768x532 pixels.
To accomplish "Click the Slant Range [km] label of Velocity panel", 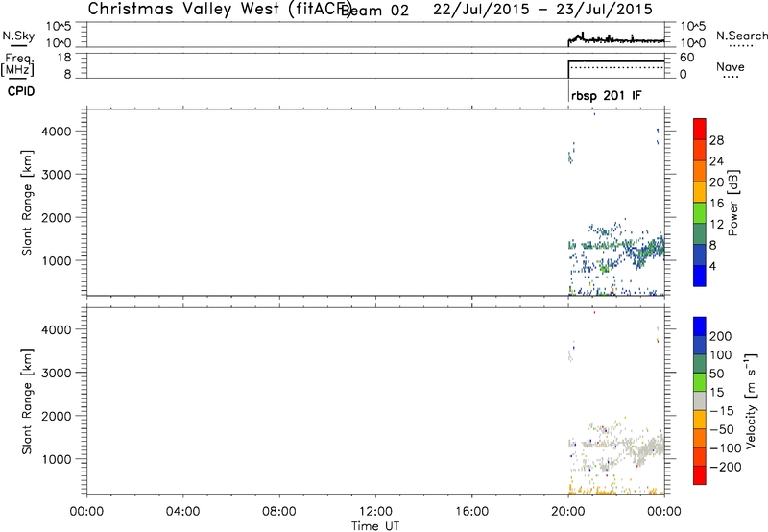I will tap(27, 401).
